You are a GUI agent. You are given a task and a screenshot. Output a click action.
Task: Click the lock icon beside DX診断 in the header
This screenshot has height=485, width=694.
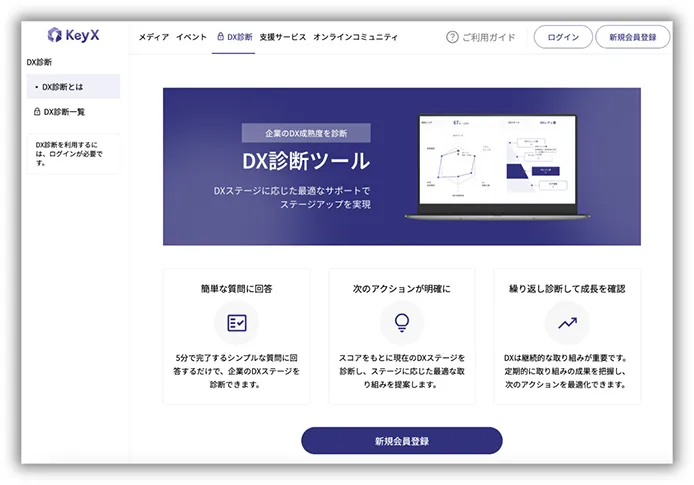click(x=220, y=37)
